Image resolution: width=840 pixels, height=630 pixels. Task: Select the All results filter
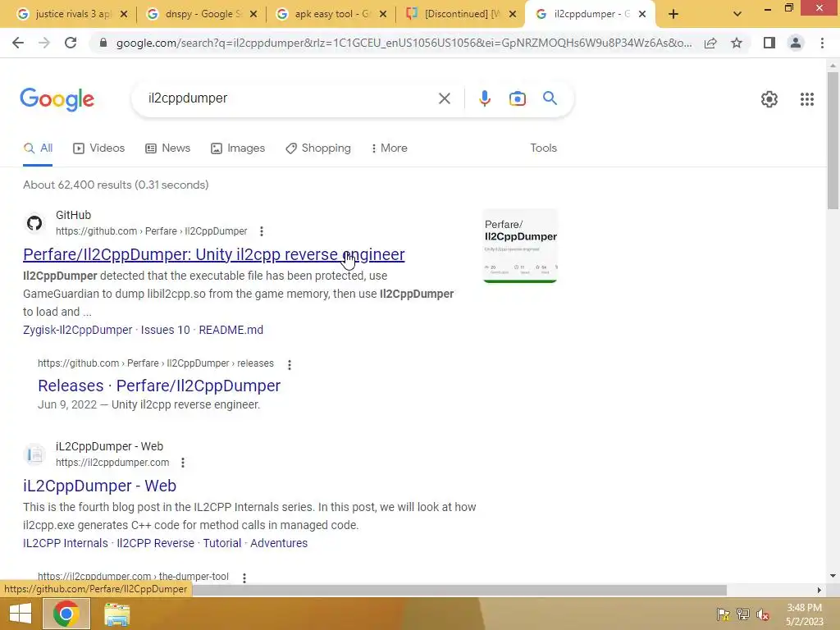pos(38,148)
